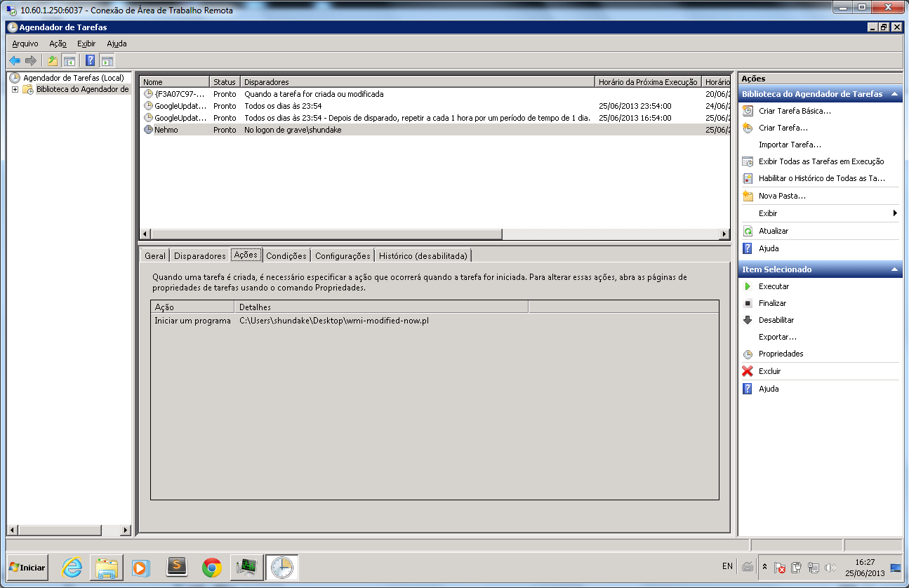Click the tree pane scrollbar right arrow
The height and width of the screenshot is (588, 909).
click(126, 530)
